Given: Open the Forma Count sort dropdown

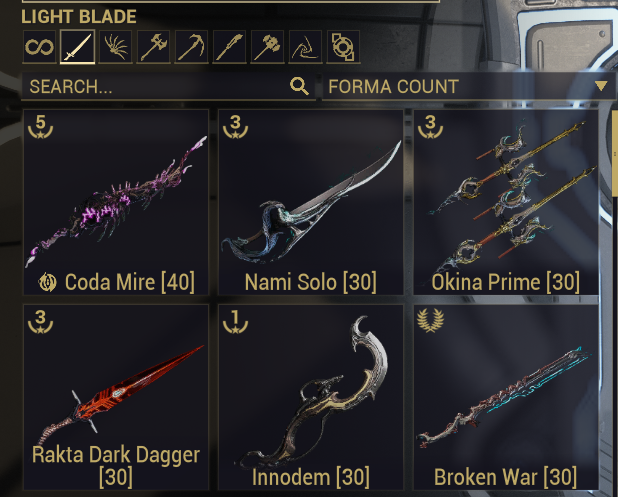Looking at the screenshot, I should coord(469,86).
